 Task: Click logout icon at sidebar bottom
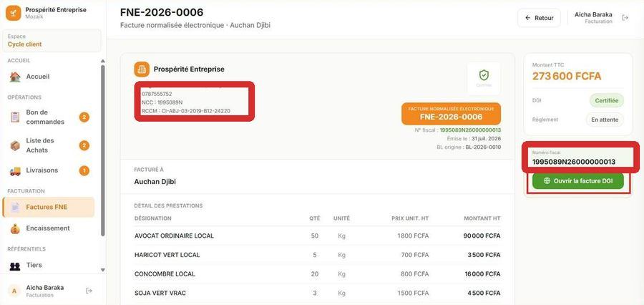pos(89,291)
